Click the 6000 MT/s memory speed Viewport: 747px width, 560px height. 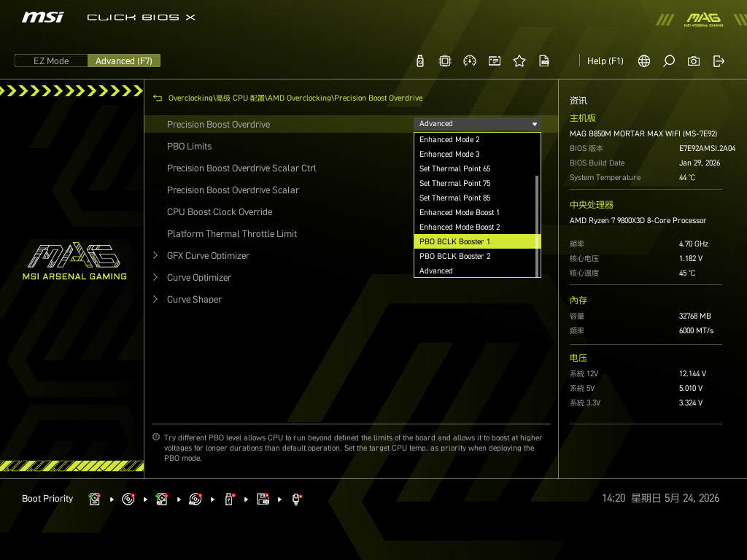tap(696, 330)
